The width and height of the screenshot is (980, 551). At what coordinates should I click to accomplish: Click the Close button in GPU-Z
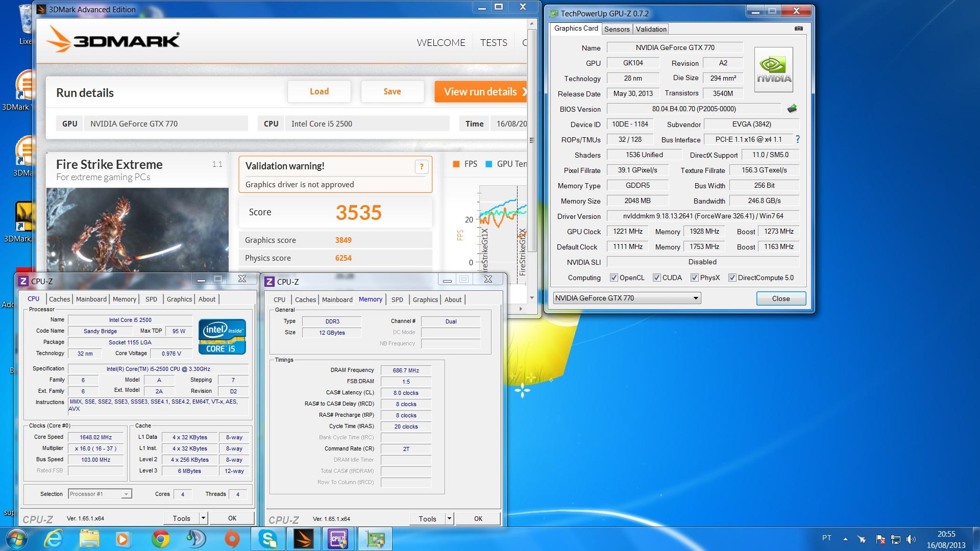pos(780,298)
